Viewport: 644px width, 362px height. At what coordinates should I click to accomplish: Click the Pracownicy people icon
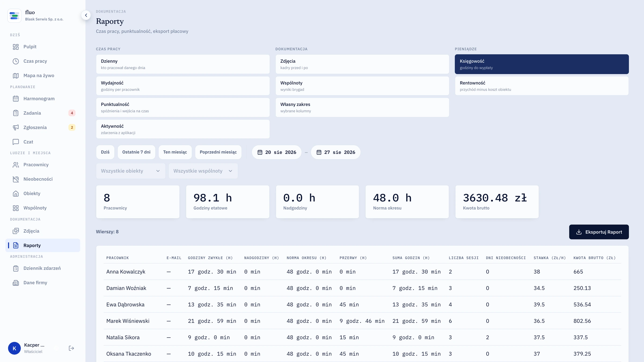(x=16, y=165)
